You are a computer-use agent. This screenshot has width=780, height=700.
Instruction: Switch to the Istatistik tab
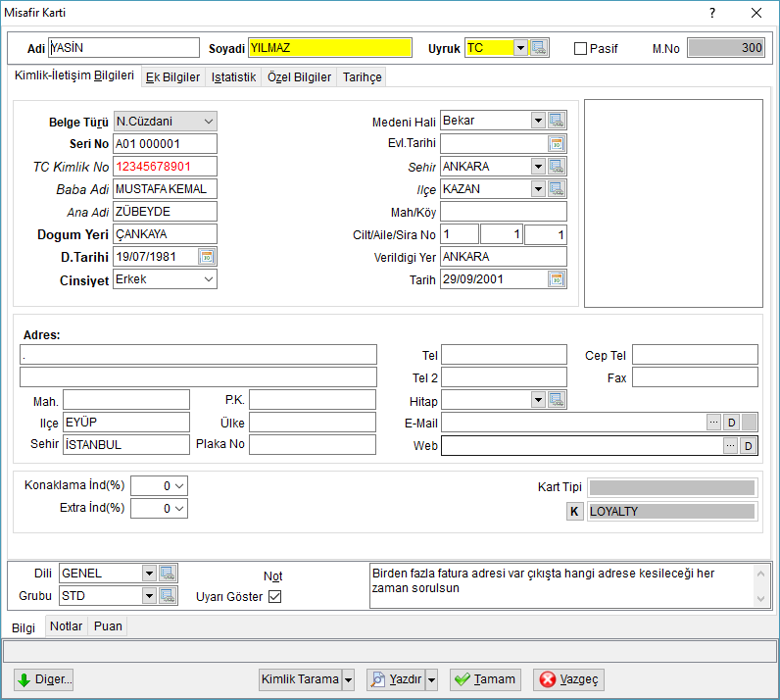[x=233, y=77]
